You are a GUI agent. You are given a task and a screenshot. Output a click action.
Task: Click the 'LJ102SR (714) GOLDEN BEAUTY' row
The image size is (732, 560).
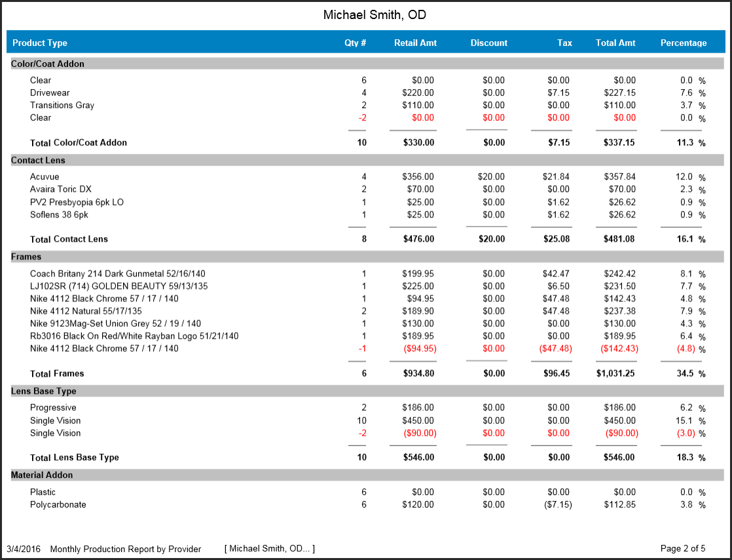click(x=119, y=287)
